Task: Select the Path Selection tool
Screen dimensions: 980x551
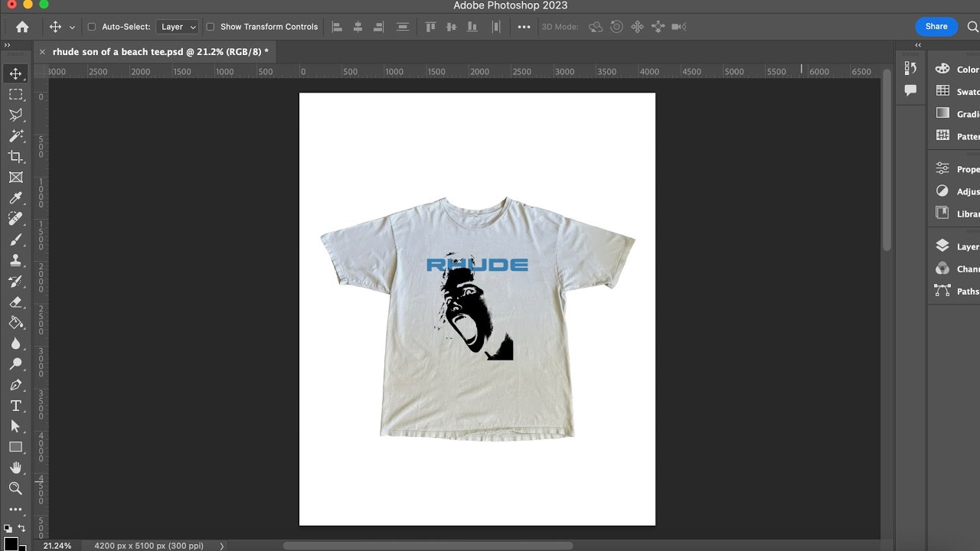Action: pos(15,426)
